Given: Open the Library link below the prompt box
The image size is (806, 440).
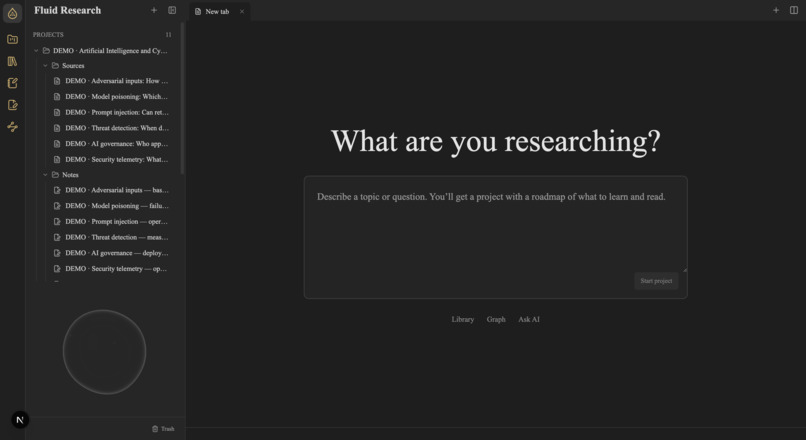Looking at the screenshot, I should pyautogui.click(x=463, y=319).
